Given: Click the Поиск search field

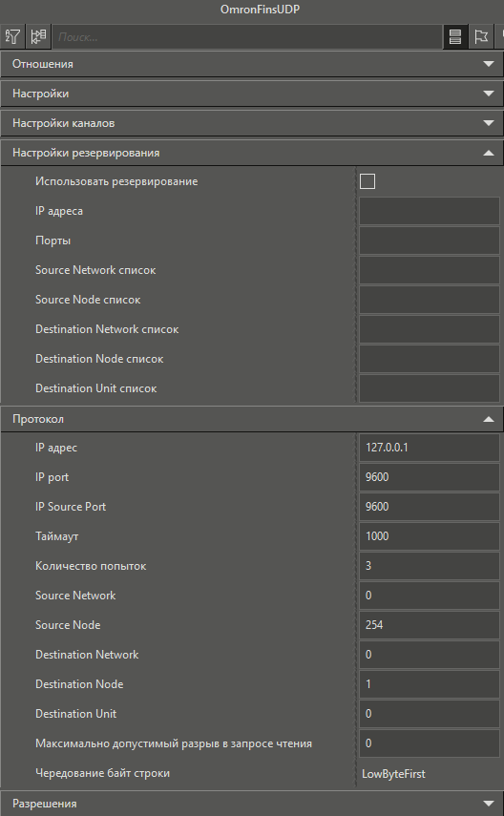Looking at the screenshot, I should click(x=247, y=37).
